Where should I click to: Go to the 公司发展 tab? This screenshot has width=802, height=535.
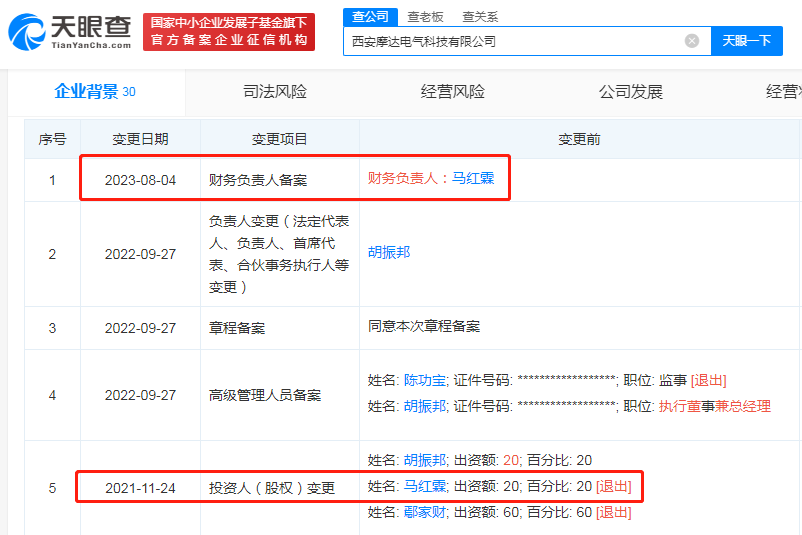630,92
